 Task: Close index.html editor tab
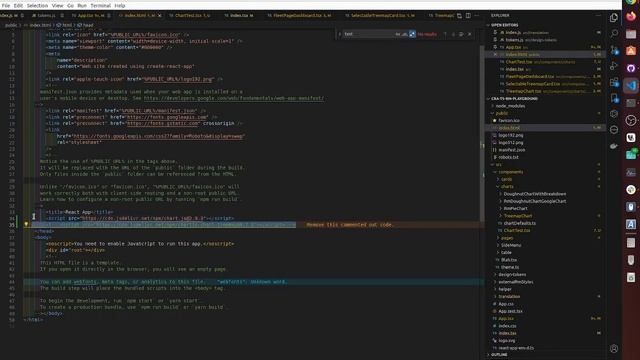tap(160, 16)
